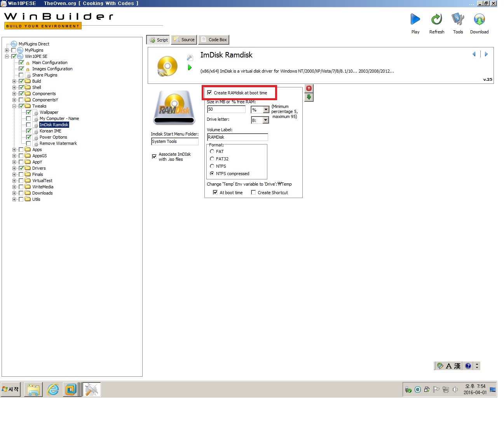Image resolution: width=504 pixels, height=426 pixels.
Task: Click the Hanja IME icon
Action: pyautogui.click(x=457, y=366)
